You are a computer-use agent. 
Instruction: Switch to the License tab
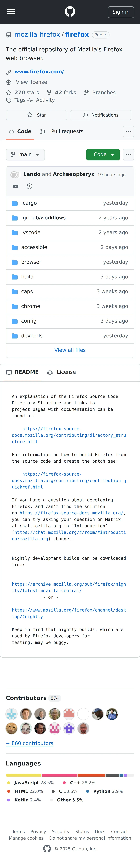click(62, 372)
